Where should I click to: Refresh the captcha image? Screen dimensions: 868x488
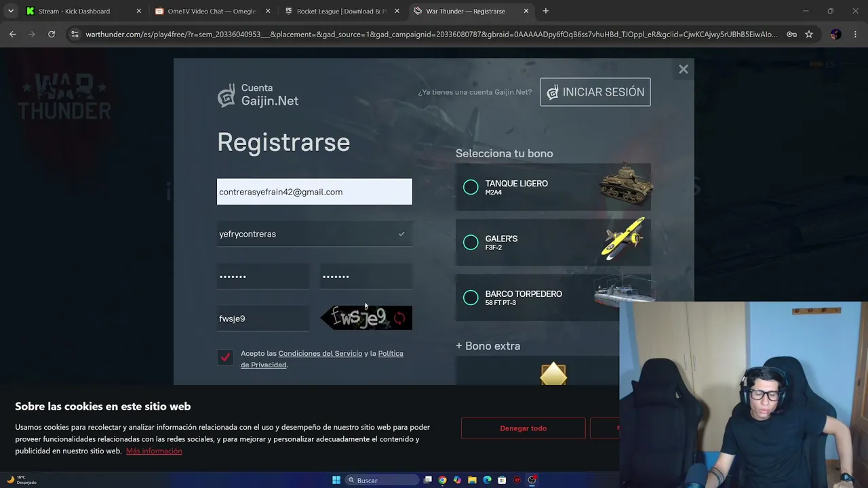[399, 319]
